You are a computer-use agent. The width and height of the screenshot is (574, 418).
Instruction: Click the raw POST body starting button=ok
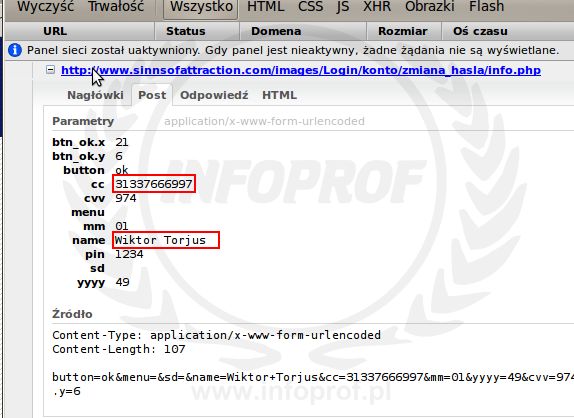click(313, 384)
